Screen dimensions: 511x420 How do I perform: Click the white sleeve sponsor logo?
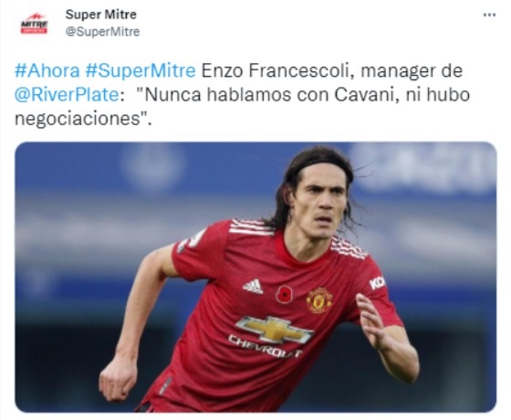[377, 283]
